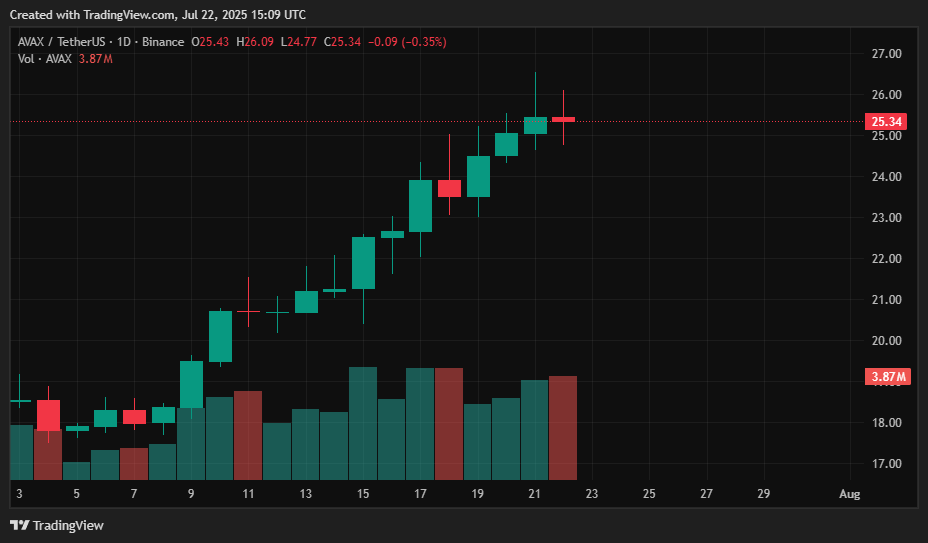Click the −0.09 (−0.35%) change value

407,42
